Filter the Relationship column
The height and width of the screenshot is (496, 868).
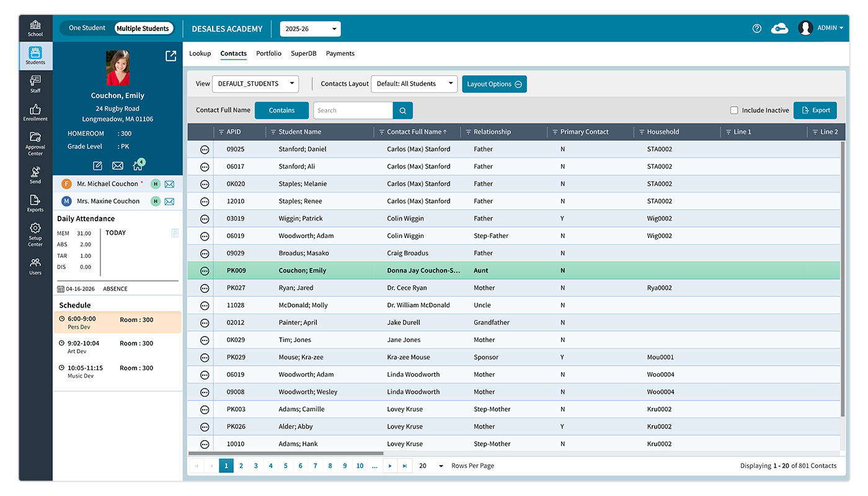point(469,132)
